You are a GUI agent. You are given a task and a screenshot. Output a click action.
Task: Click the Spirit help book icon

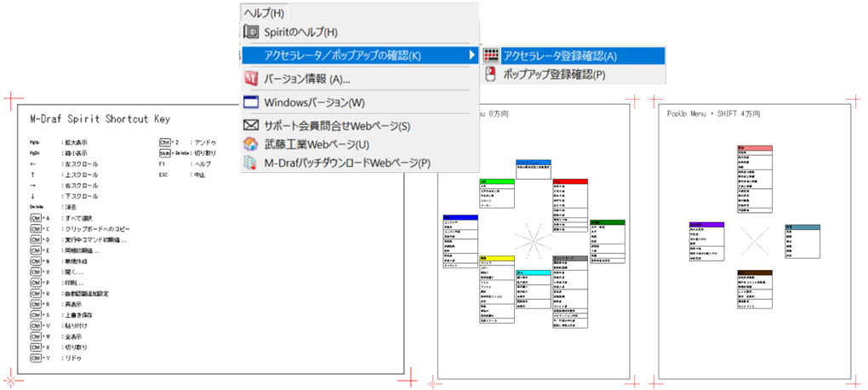(251, 32)
